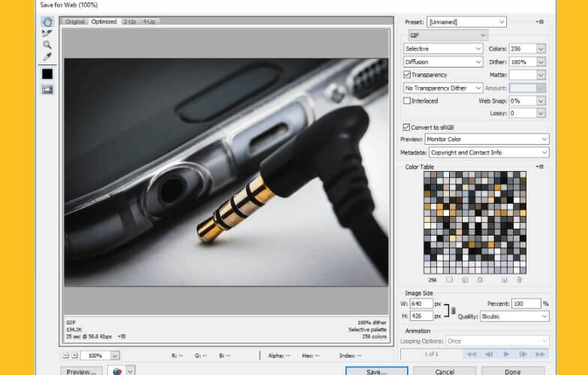Open the Colors 256 dropdown arrow
Screen dimensions: 588x375
pyautogui.click(x=541, y=49)
